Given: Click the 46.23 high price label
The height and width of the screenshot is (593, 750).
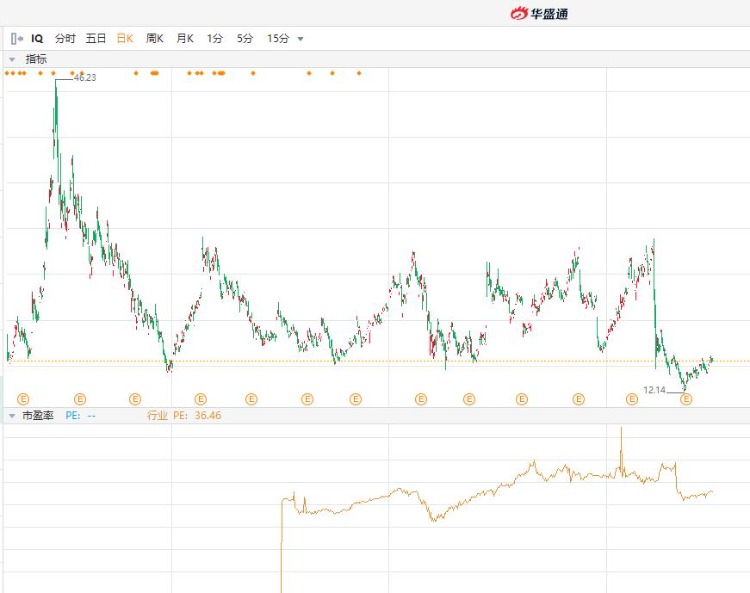Looking at the screenshot, I should tap(85, 77).
